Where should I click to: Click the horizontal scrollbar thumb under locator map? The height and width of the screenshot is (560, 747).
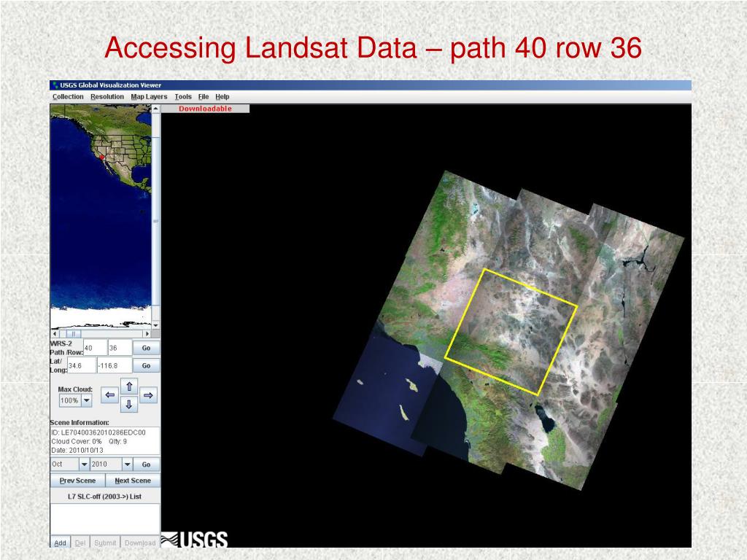coord(74,334)
